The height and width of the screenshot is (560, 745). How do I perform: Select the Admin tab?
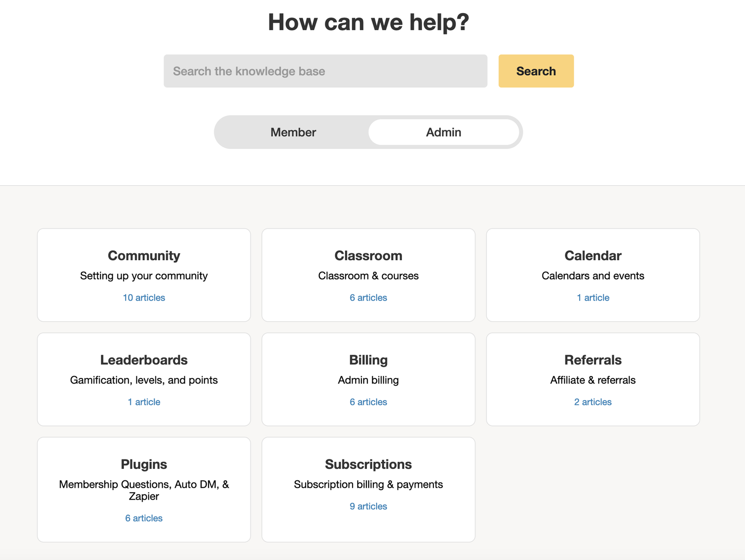(443, 132)
